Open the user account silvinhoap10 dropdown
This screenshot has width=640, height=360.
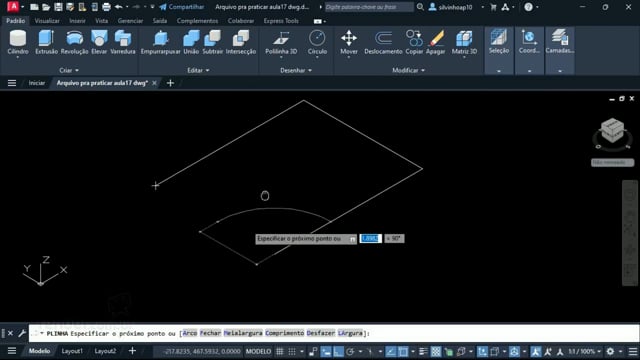coord(456,7)
